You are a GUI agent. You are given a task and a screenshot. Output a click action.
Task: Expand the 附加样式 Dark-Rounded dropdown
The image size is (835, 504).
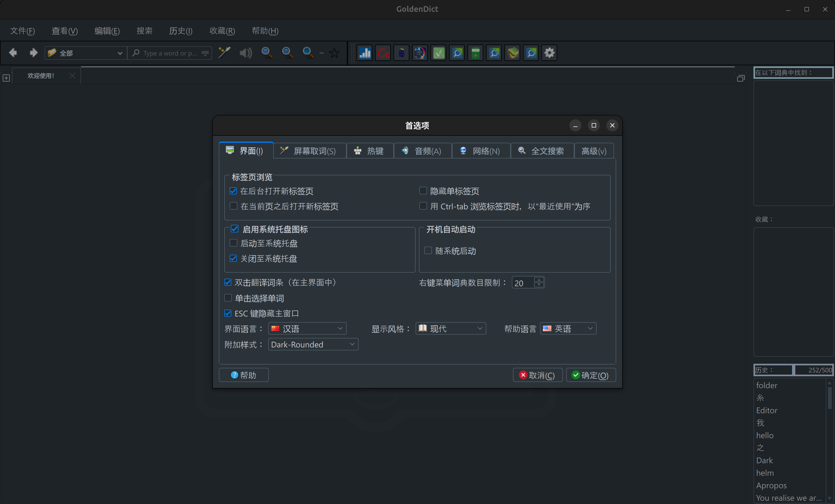(313, 344)
